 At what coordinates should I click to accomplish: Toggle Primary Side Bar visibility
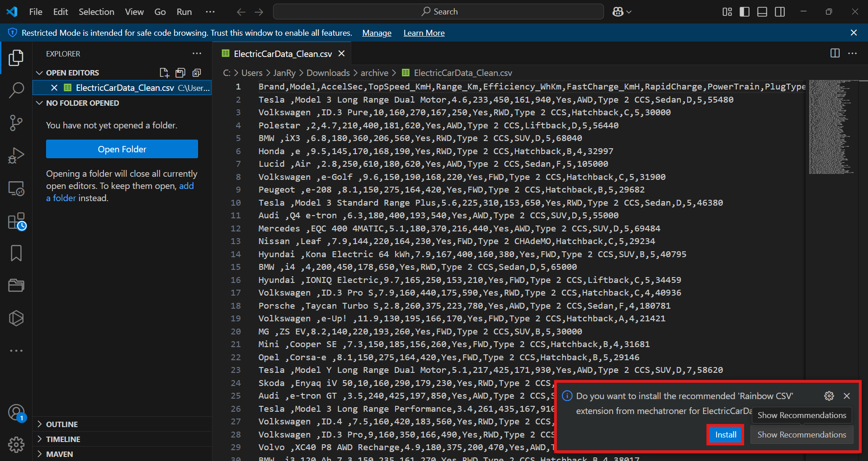[745, 12]
